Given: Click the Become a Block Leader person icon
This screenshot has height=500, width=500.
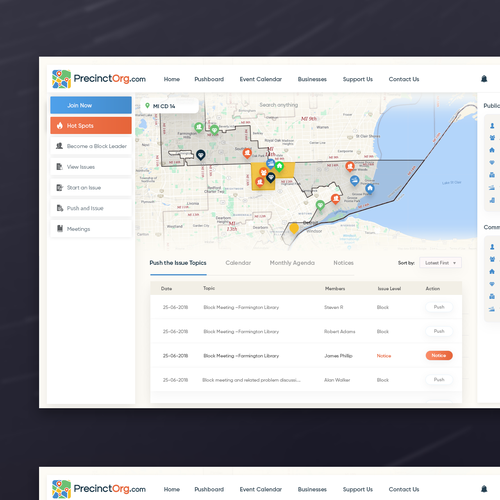Looking at the screenshot, I should 59,146.
